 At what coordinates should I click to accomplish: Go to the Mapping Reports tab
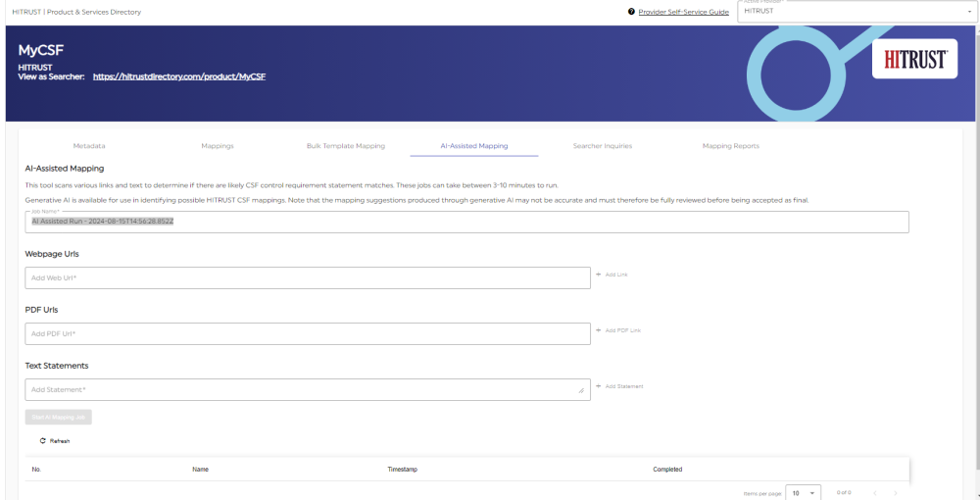[x=731, y=146]
